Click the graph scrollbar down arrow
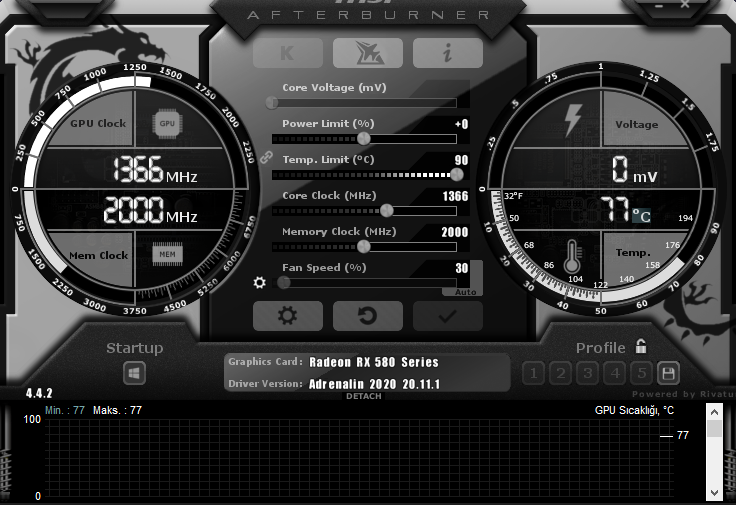This screenshot has width=736, height=505. point(714,493)
